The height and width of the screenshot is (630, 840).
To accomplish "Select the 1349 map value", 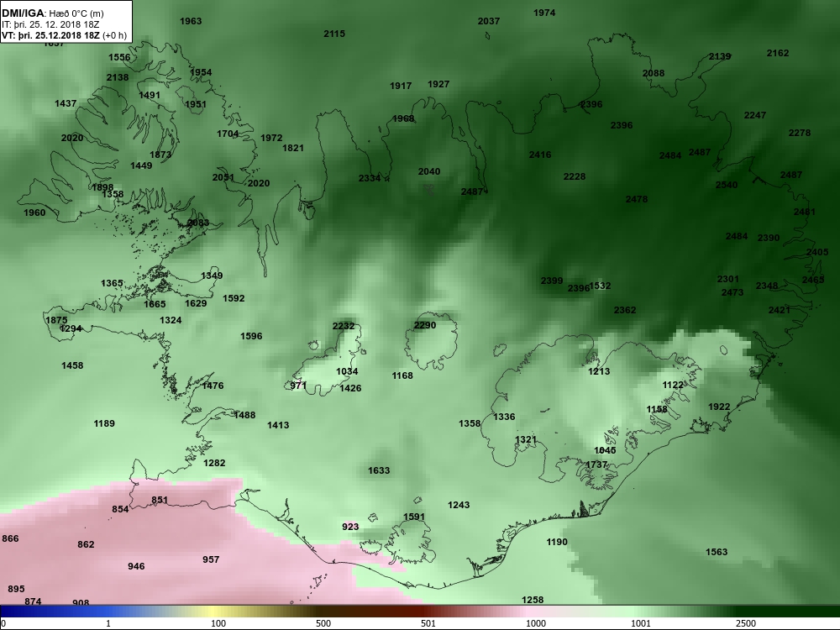I will [x=212, y=276].
